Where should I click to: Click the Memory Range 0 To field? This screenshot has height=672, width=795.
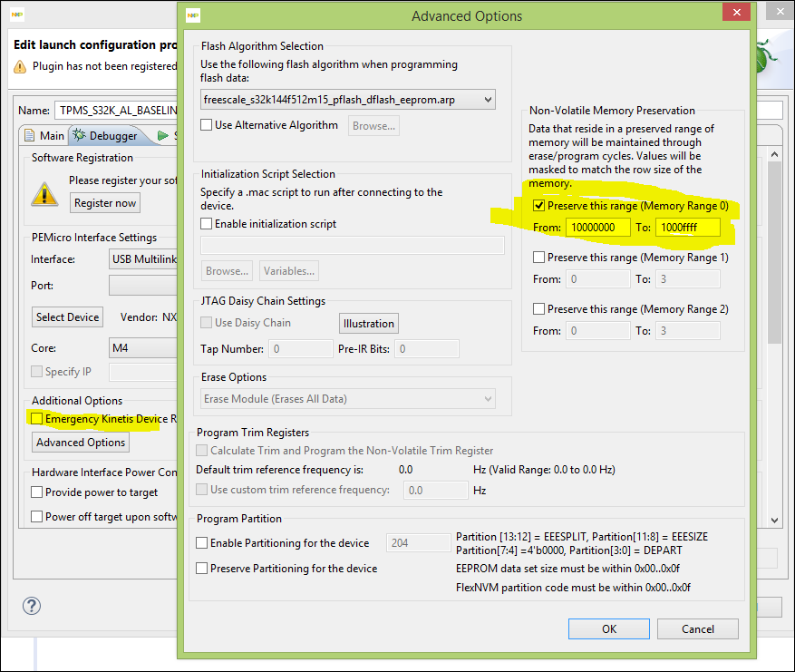687,228
